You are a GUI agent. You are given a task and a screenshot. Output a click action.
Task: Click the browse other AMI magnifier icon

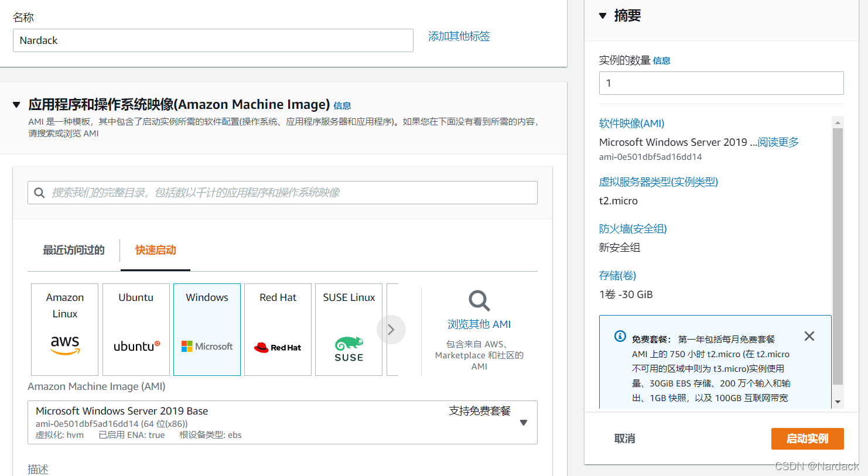pyautogui.click(x=479, y=301)
